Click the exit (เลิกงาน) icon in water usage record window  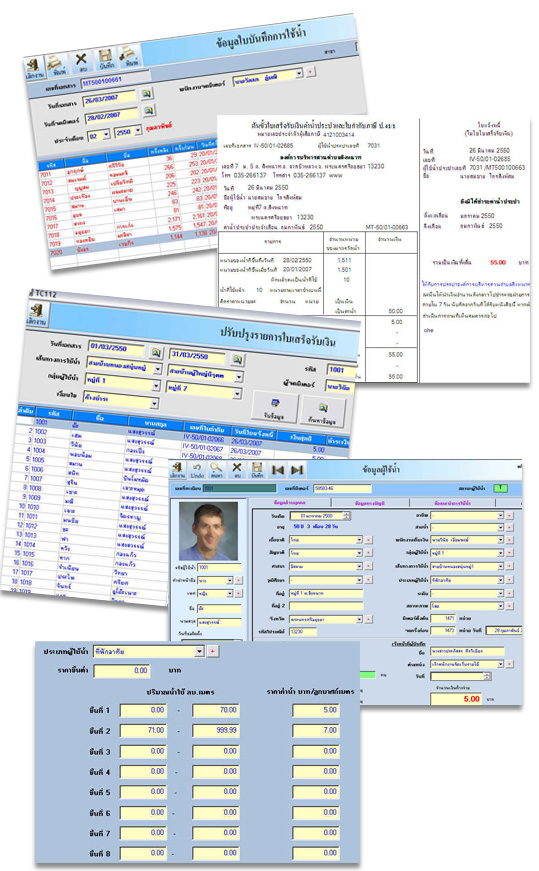(34, 69)
